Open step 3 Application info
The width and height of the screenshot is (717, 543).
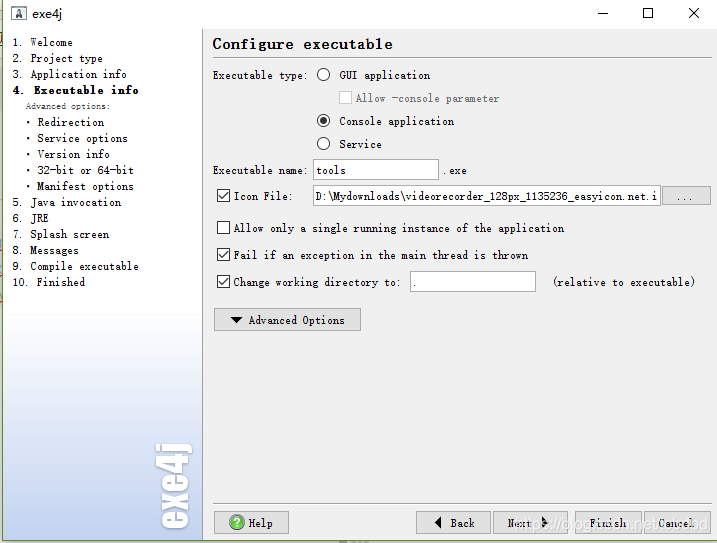(70, 74)
